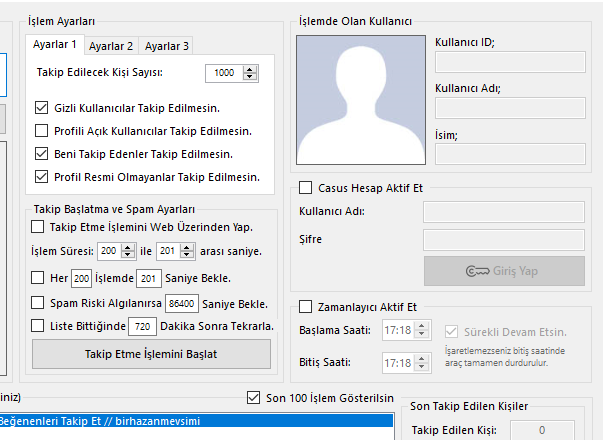
Task: Enable Zamanlayıcı Aktif Et option
Action: (x=306, y=307)
